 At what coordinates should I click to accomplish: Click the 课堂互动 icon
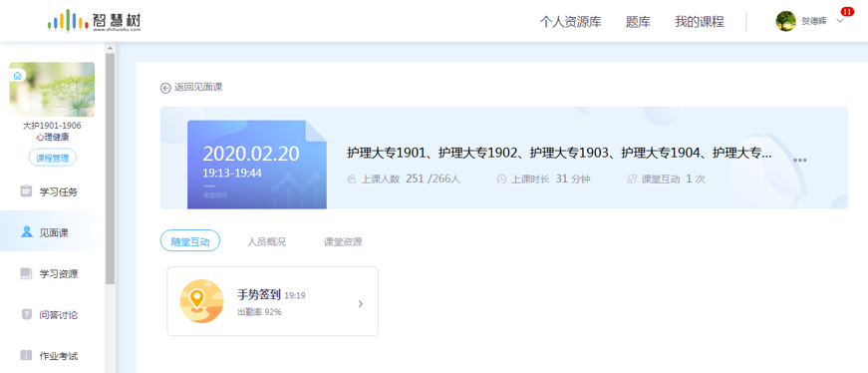click(x=632, y=179)
